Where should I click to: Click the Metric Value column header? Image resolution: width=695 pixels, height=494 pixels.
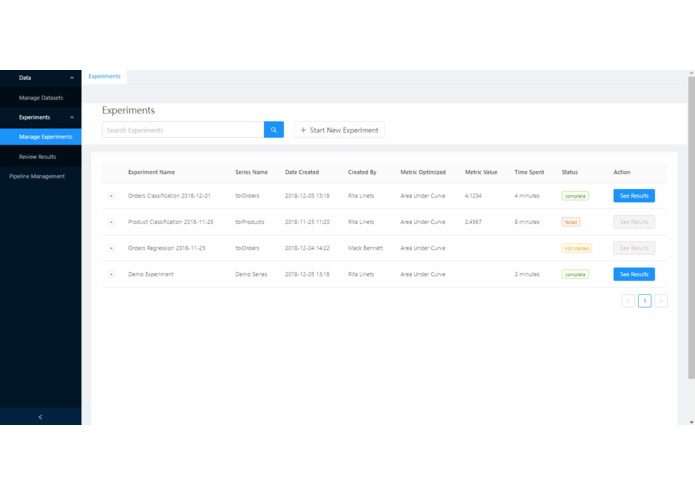click(x=481, y=172)
